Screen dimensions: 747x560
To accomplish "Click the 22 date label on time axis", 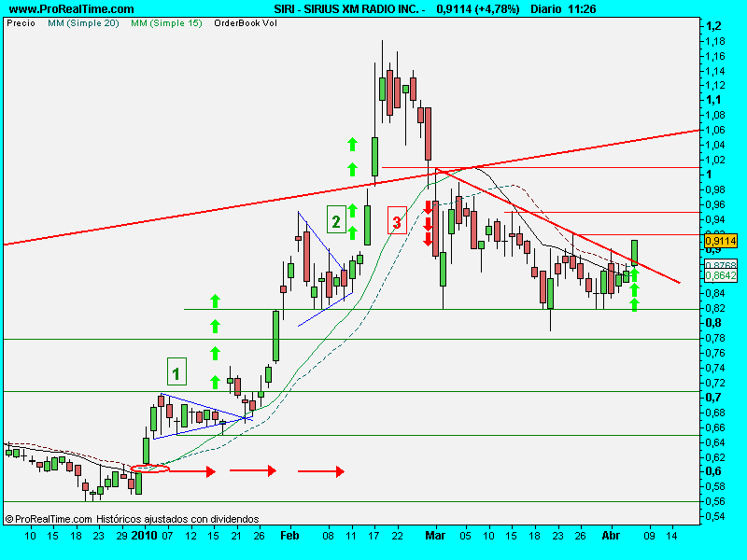I will point(397,536).
